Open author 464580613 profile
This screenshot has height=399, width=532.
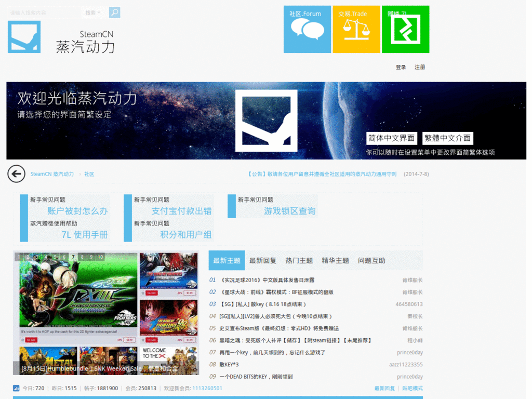409,304
